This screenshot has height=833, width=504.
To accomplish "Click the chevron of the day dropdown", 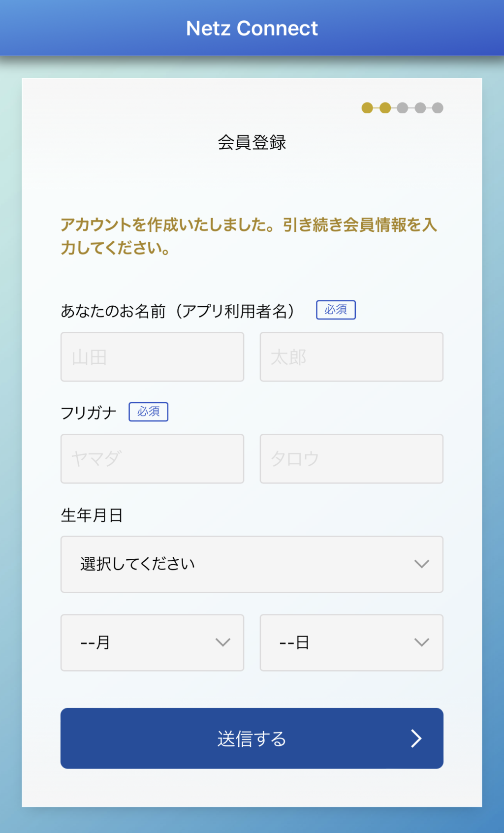I will [422, 642].
